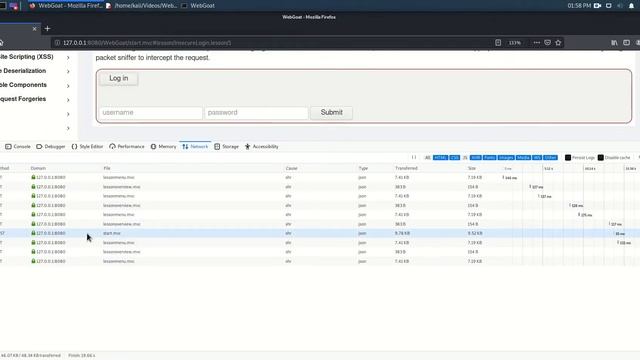This screenshot has height=360, width=640.
Task: Click the Memory panel icon
Action: click(153, 147)
